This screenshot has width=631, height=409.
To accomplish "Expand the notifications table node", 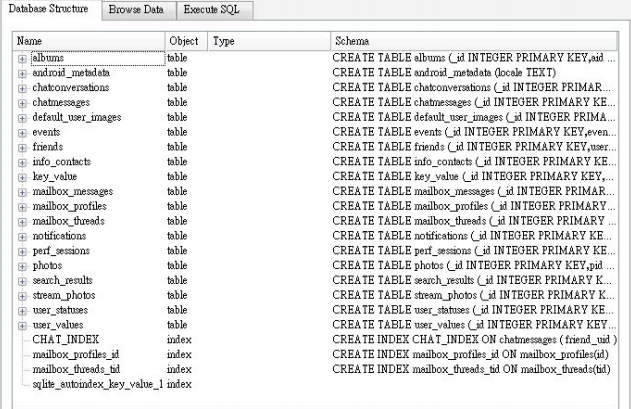I will click(22, 236).
